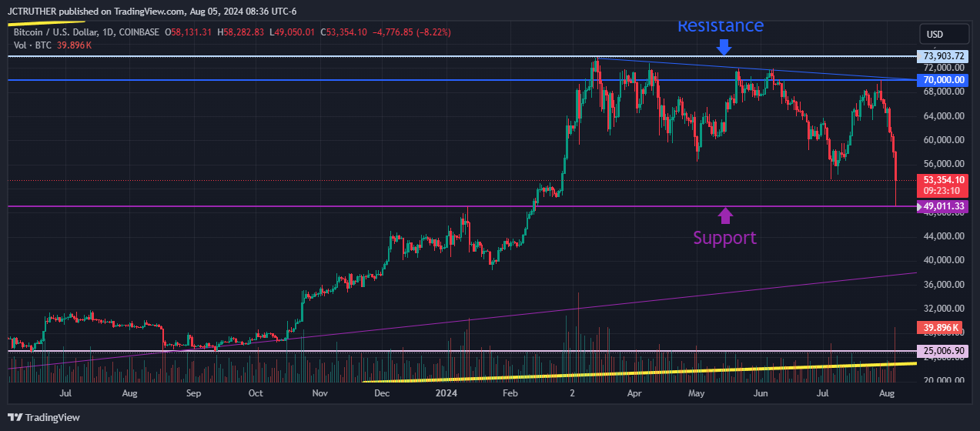Click the TradingView logo

click(x=44, y=417)
